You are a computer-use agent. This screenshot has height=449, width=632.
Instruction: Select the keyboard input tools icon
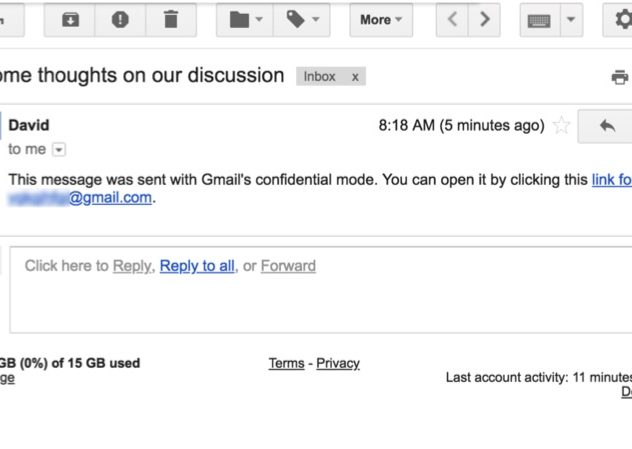(540, 19)
